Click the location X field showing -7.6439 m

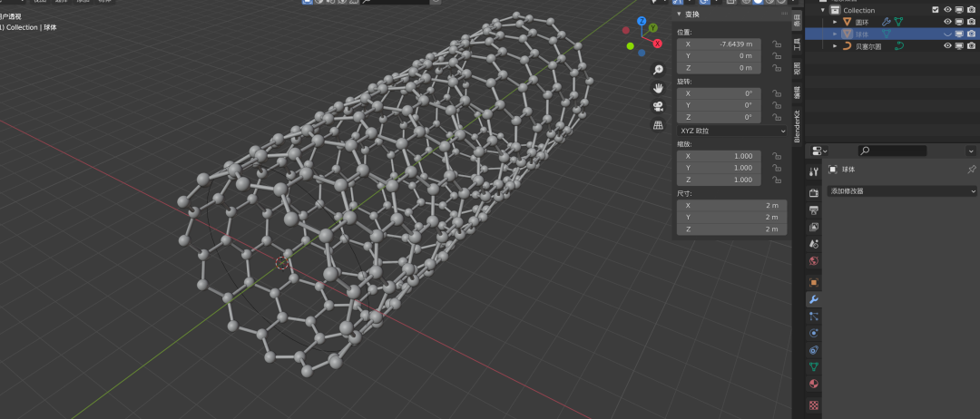point(719,44)
